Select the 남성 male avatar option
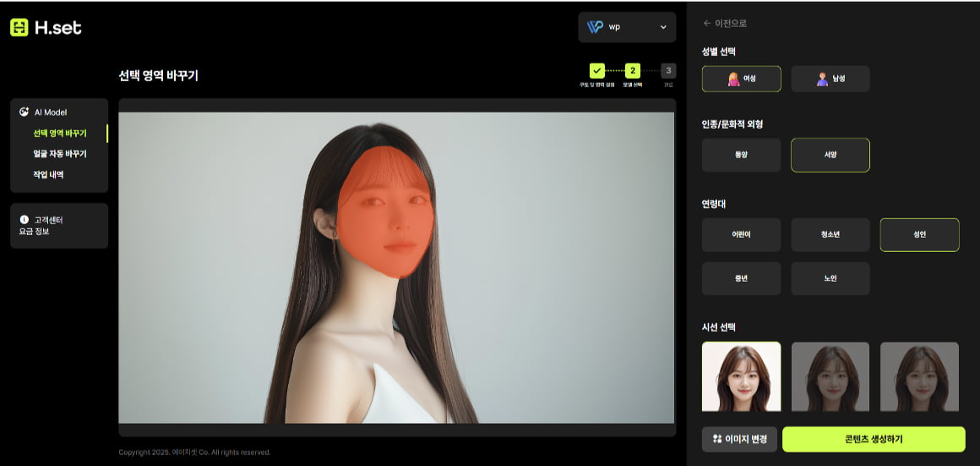 click(830, 79)
